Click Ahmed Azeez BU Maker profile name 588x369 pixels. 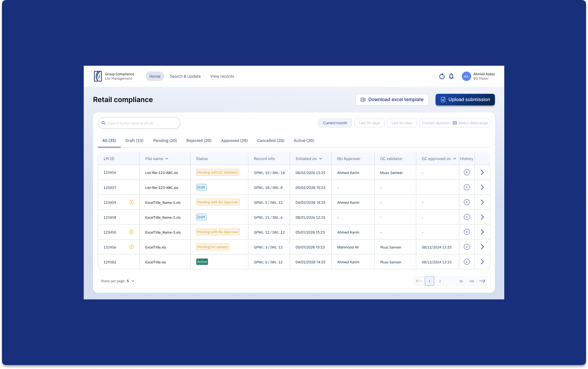click(484, 76)
